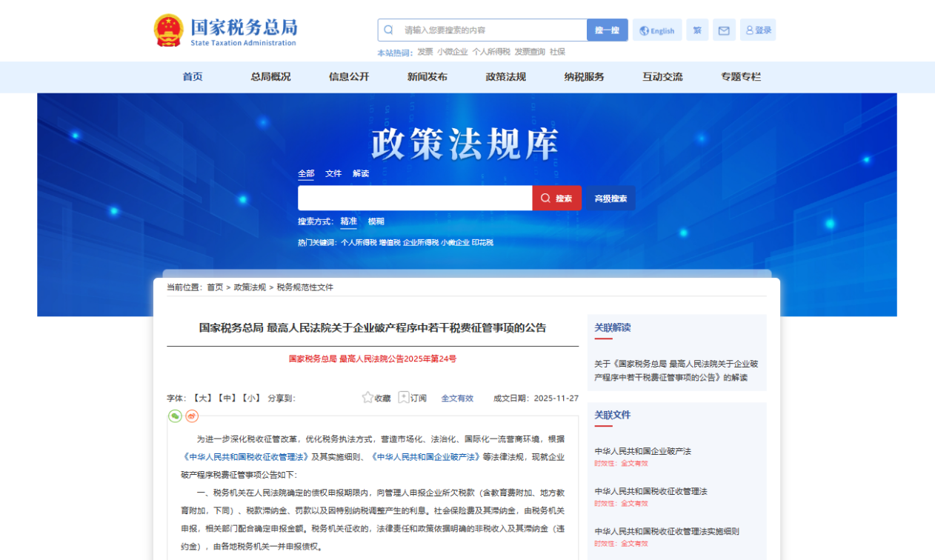The width and height of the screenshot is (935, 560).
Task: Click the red 搜索 button
Action: click(556, 199)
